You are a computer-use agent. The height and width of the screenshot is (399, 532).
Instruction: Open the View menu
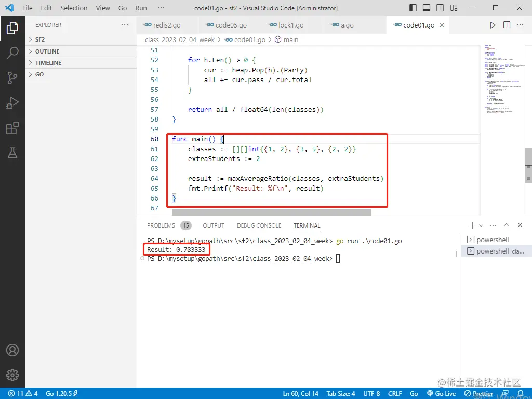tap(103, 8)
